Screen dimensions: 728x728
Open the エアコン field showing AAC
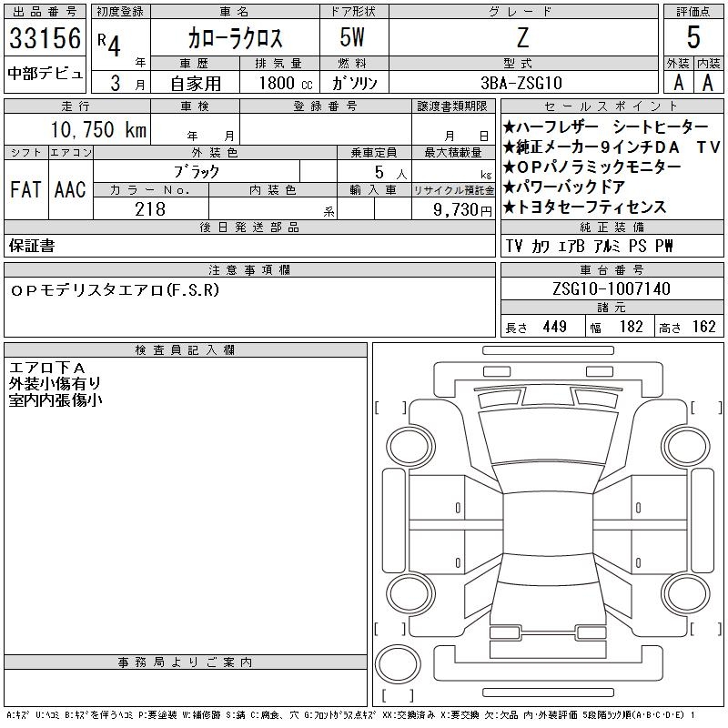70,189
